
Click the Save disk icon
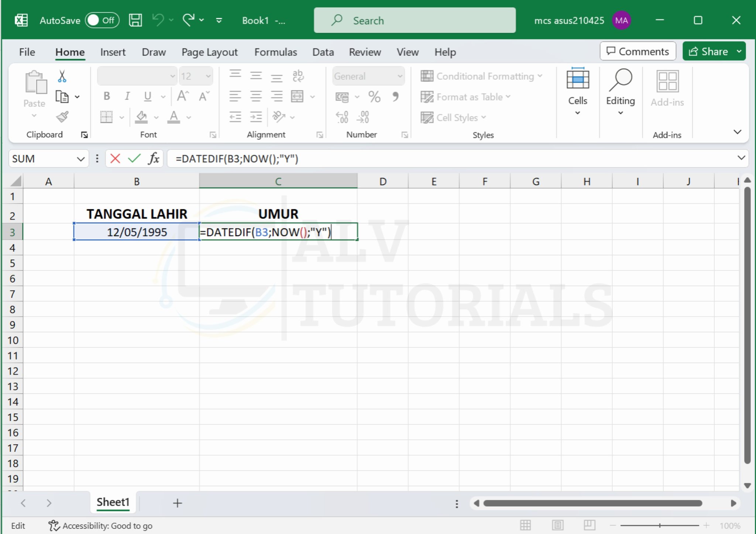point(135,20)
